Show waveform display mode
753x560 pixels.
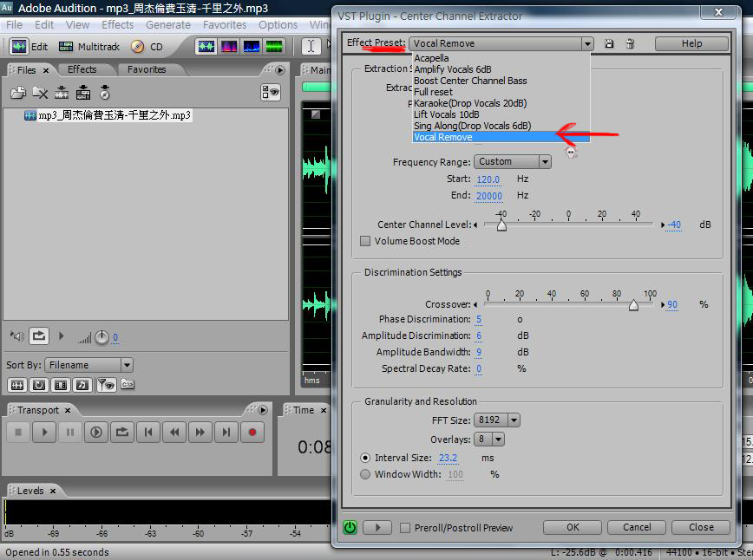pos(206,47)
